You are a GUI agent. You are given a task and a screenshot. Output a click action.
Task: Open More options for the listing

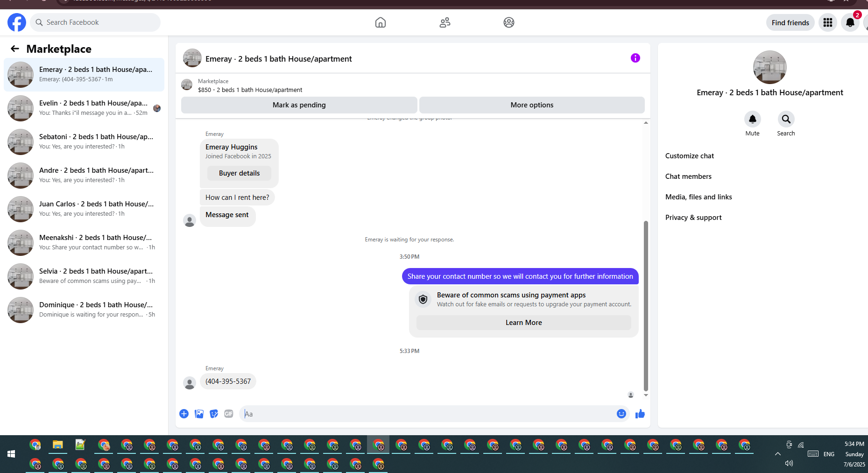(x=532, y=105)
